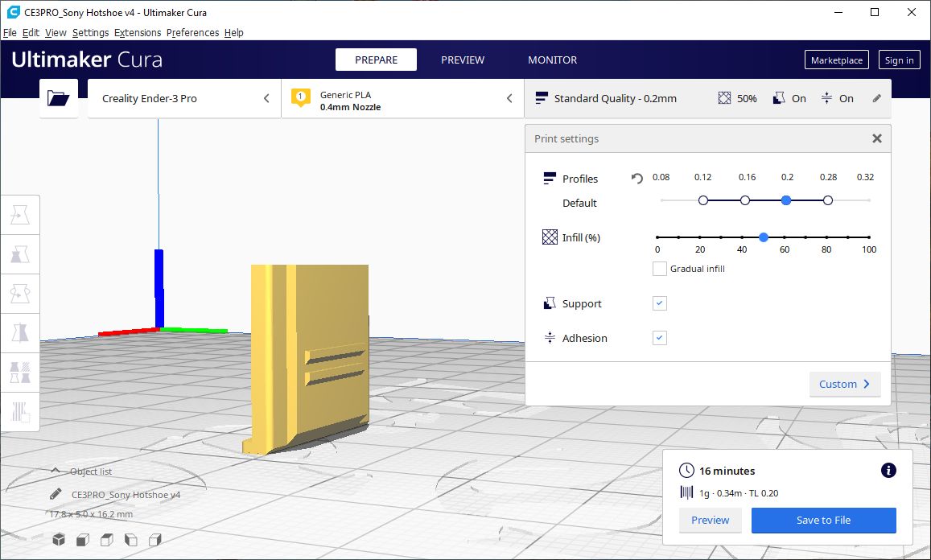Select the 0.12 profile point
The width and height of the screenshot is (931, 560).
point(703,200)
